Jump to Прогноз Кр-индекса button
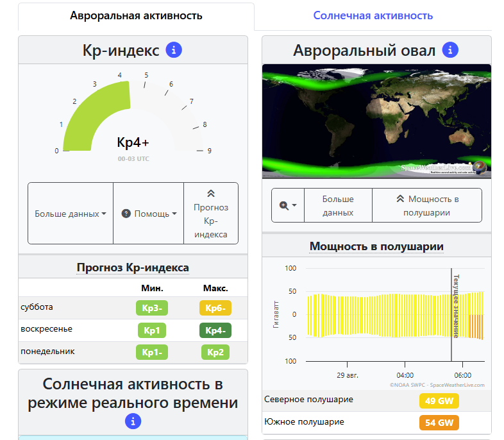Screen dimensions: 504x440 211,214
